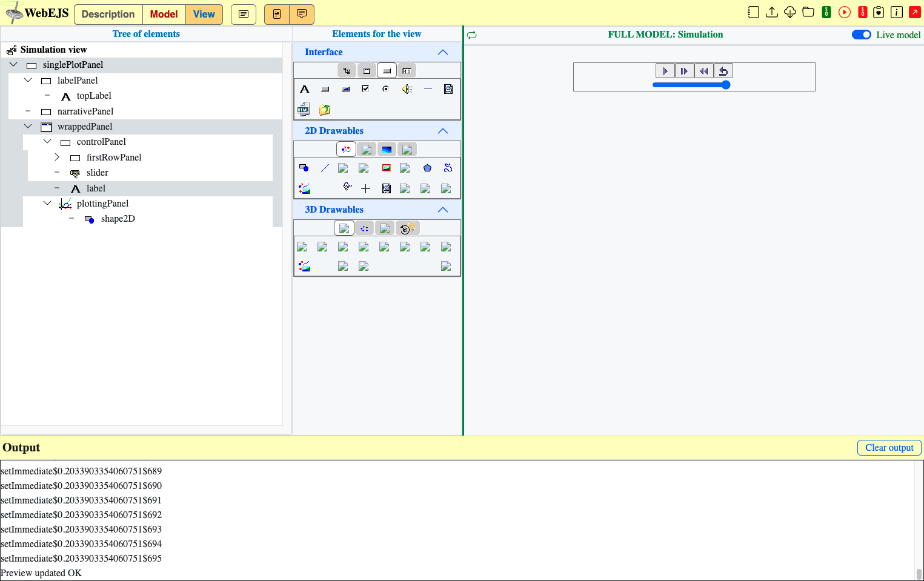Select the topLabel element in the tree
The image size is (924, 581).
point(94,96)
